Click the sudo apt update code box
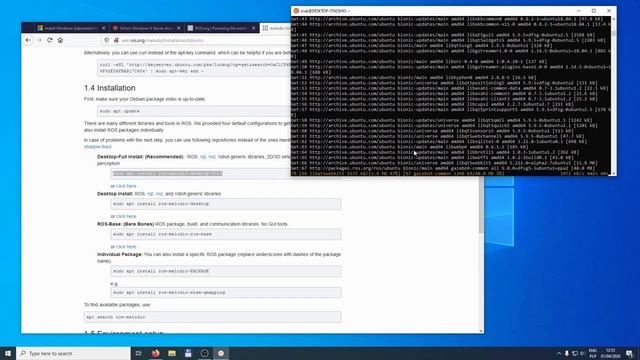Viewport: 640px width, 360px height. point(194,111)
